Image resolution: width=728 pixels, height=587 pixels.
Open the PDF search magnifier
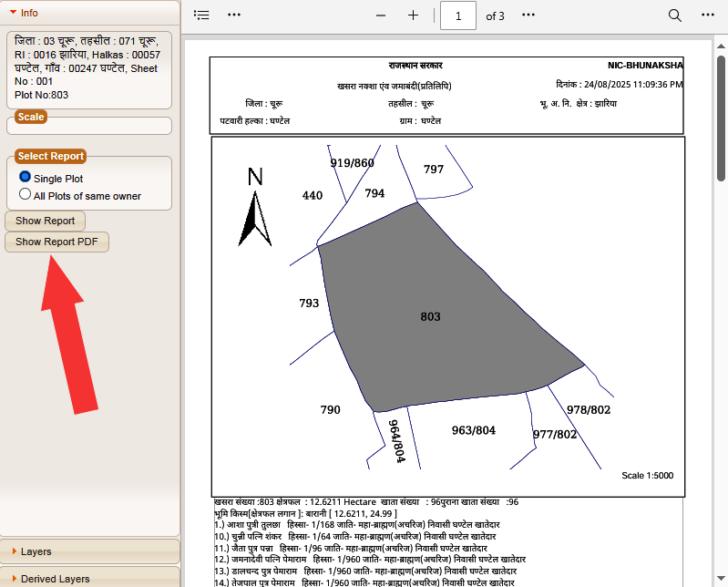pos(674,15)
